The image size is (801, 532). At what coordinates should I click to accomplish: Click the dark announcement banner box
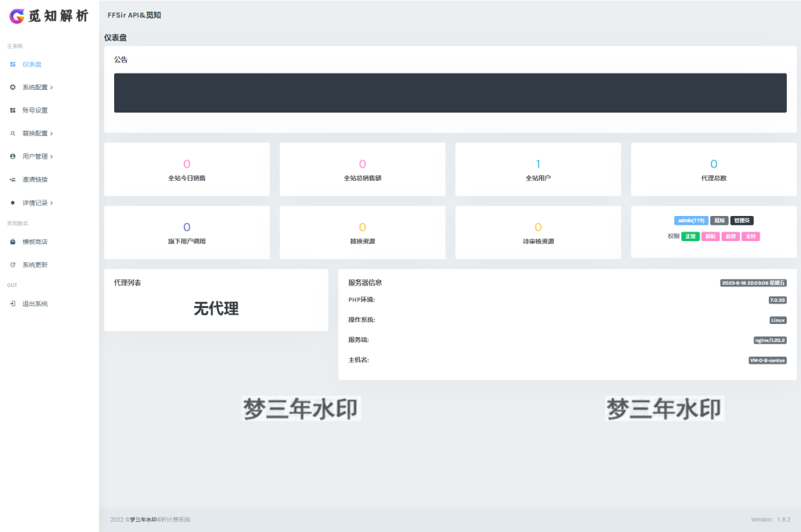pyautogui.click(x=450, y=92)
